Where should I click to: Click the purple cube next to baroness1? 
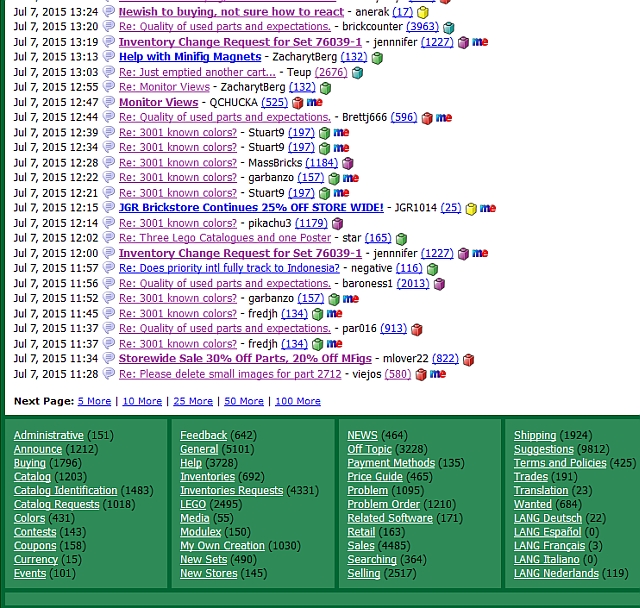click(x=439, y=284)
